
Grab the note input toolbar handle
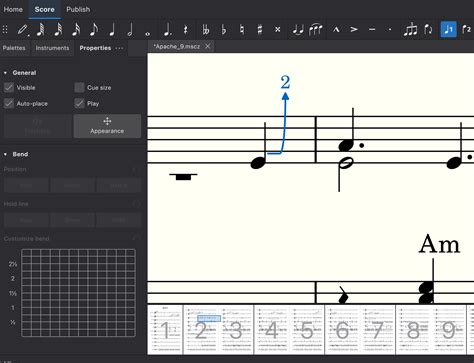(5, 30)
